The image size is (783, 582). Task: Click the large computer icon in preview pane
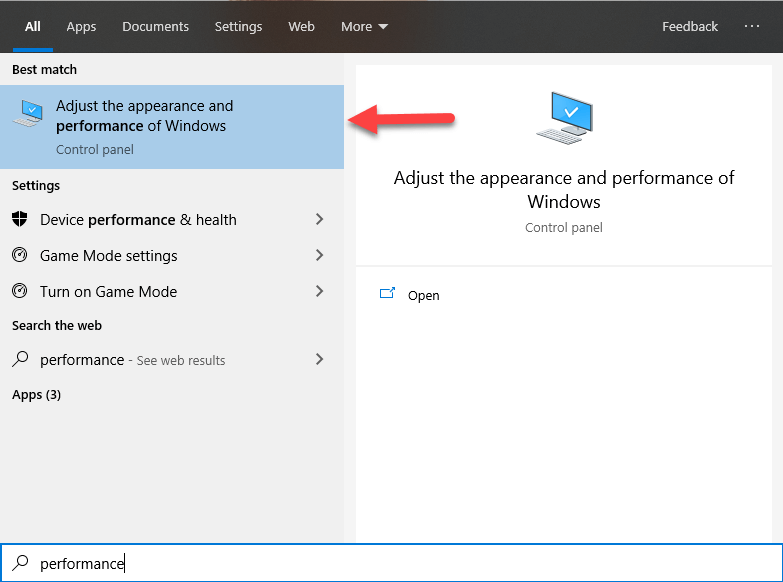(x=565, y=118)
